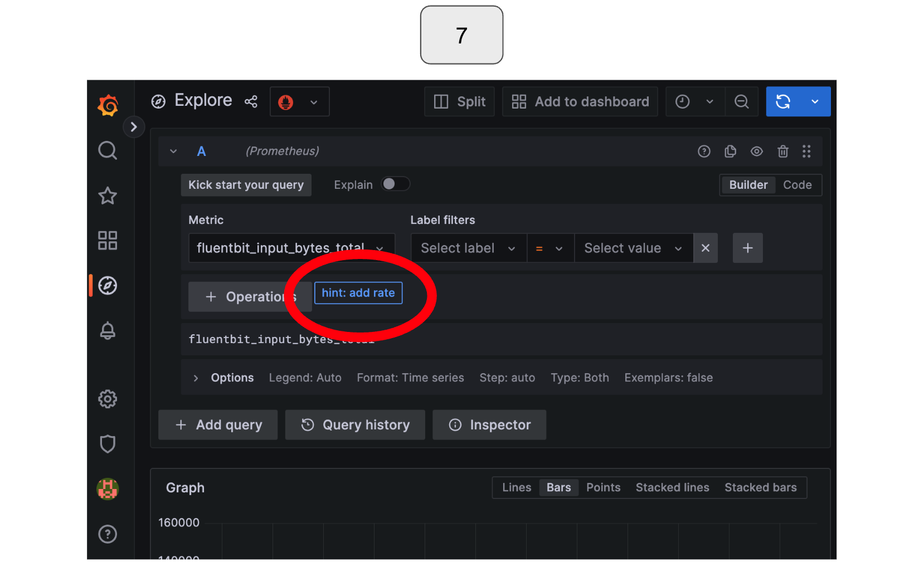Run query with the refresh button

point(783,101)
